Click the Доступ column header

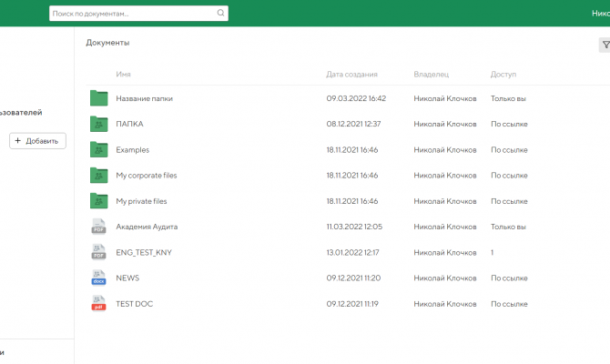coord(503,75)
